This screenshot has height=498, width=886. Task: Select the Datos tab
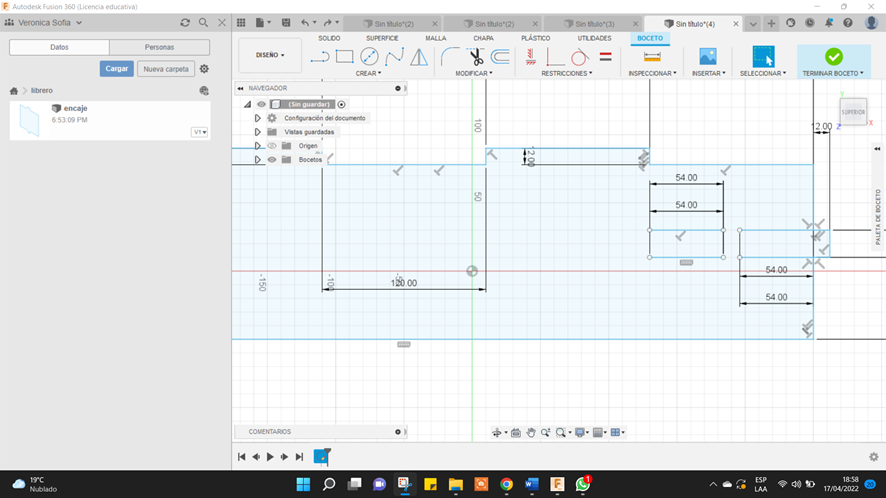pos(59,47)
